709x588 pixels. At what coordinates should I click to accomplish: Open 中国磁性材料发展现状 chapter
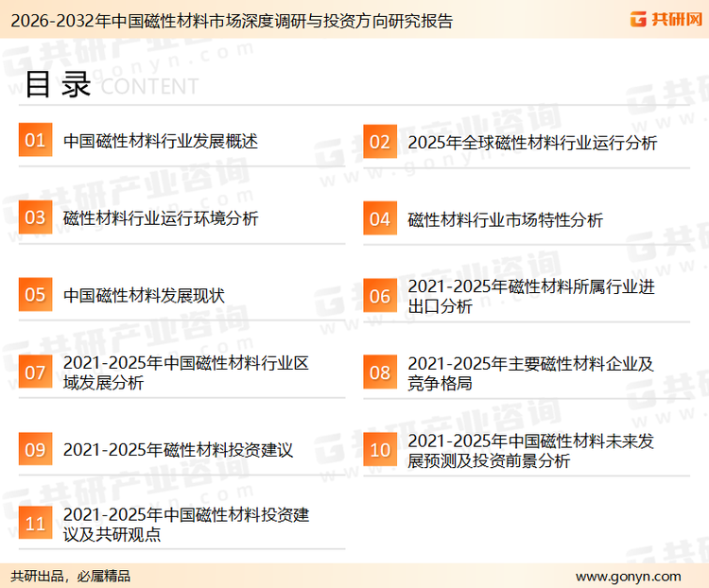144,296
